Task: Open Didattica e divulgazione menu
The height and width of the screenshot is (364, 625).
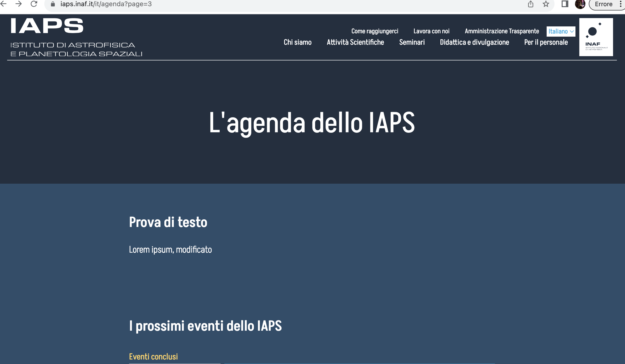Action: (474, 42)
